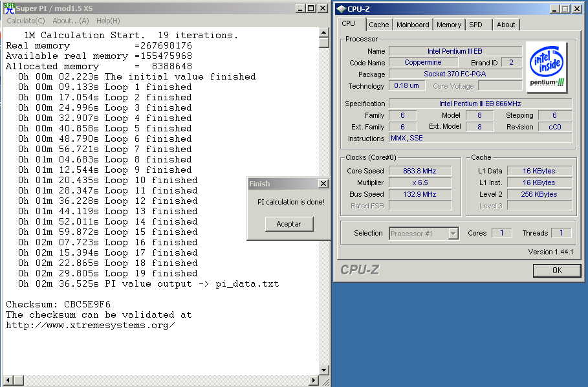Click the Version 1.44.1 label in CPU-Z
Image resolution: width=588 pixels, height=387 pixels.
tap(550, 252)
